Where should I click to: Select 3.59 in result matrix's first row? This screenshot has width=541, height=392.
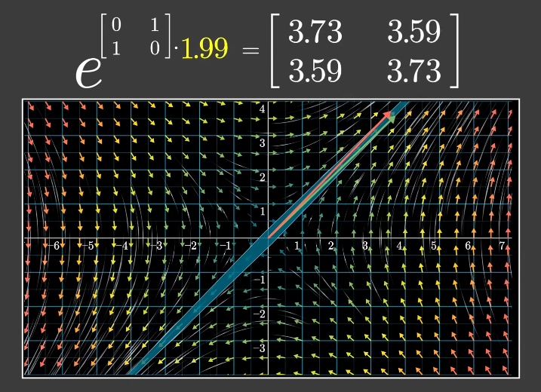click(414, 32)
